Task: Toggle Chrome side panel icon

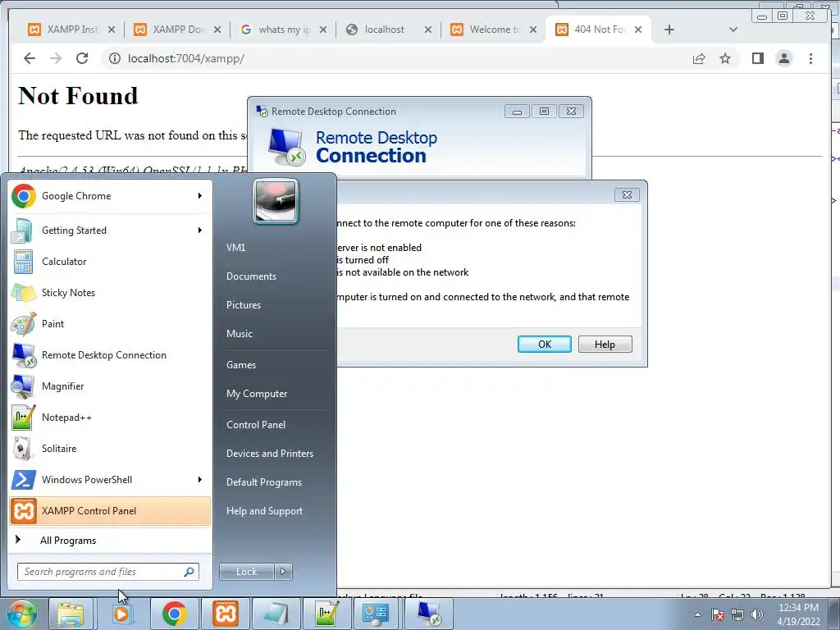Action: point(757,58)
